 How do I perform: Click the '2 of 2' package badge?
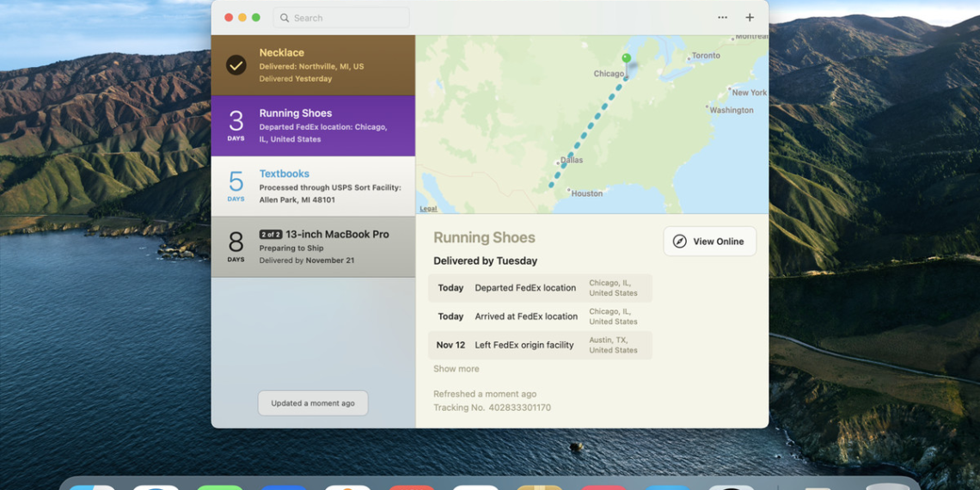coord(271,235)
